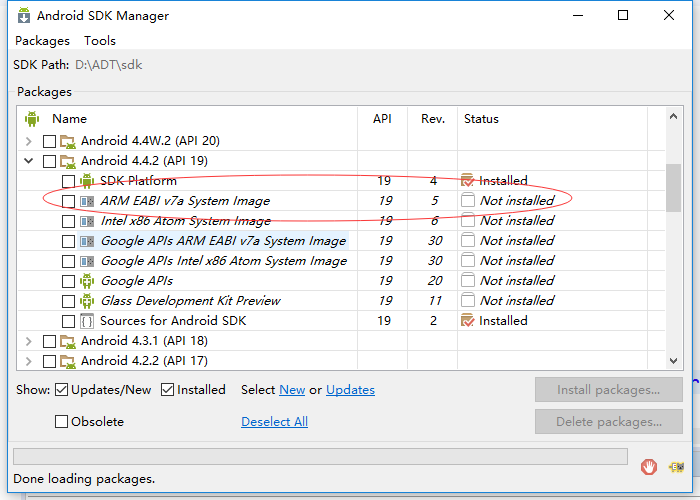Click the scroll up arrow of package list
The height and width of the screenshot is (500, 700).
pos(673,117)
